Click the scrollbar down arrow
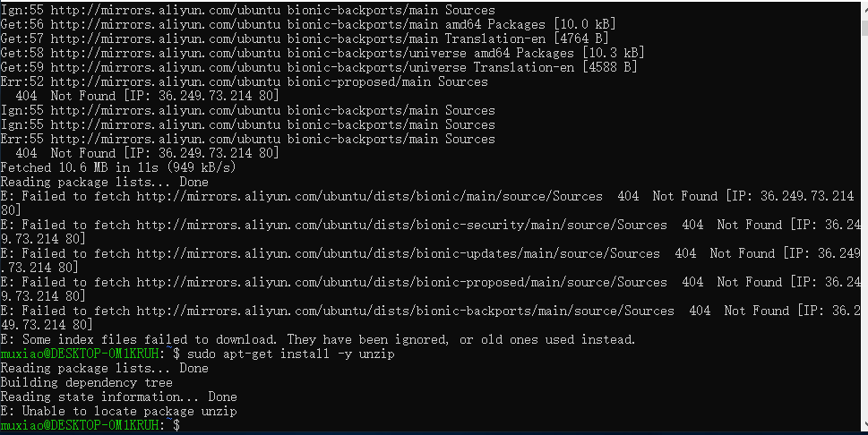 [x=865, y=427]
